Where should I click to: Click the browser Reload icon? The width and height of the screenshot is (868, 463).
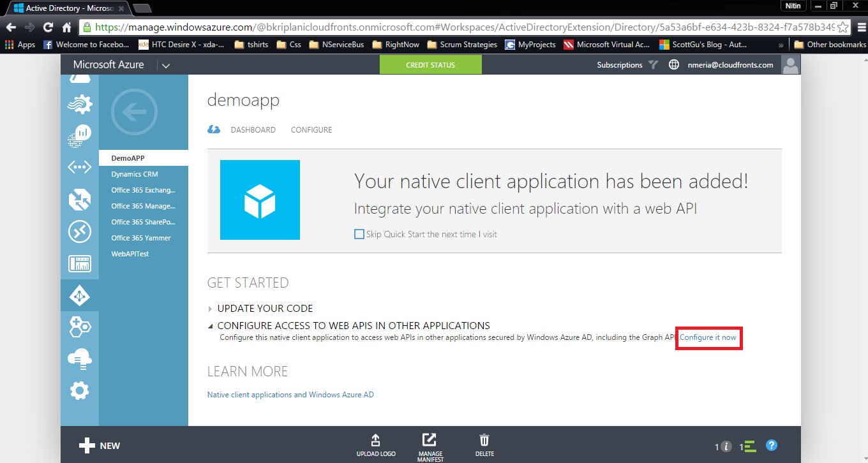[x=48, y=27]
